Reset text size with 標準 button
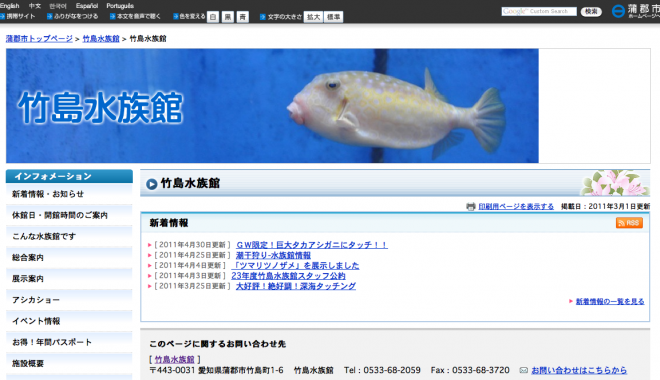 [333, 17]
